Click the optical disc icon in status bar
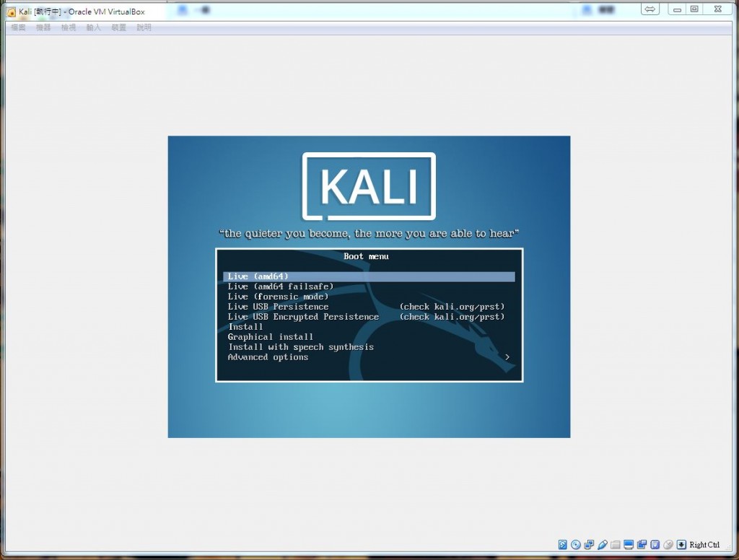 pyautogui.click(x=575, y=545)
